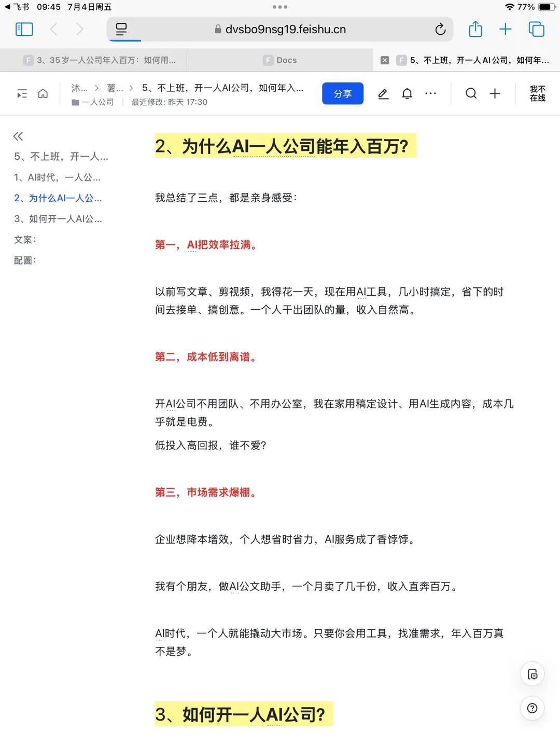Click heading '3、如何开一人AI公司?'
This screenshot has height=747, width=560.
point(240,715)
